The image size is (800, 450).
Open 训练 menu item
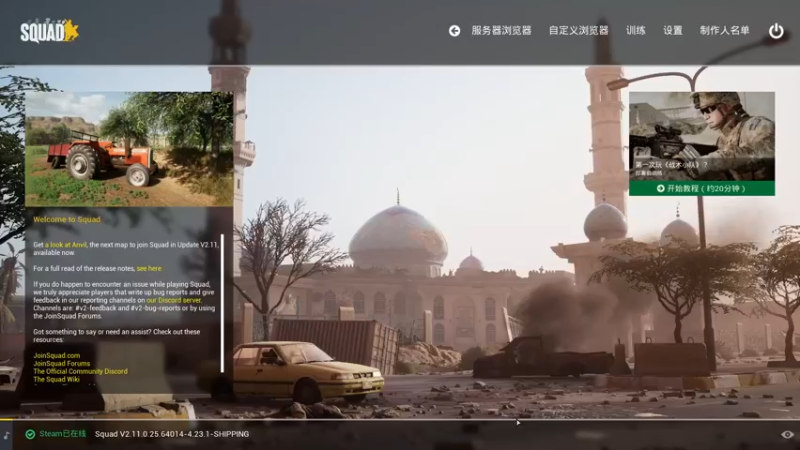tap(636, 31)
